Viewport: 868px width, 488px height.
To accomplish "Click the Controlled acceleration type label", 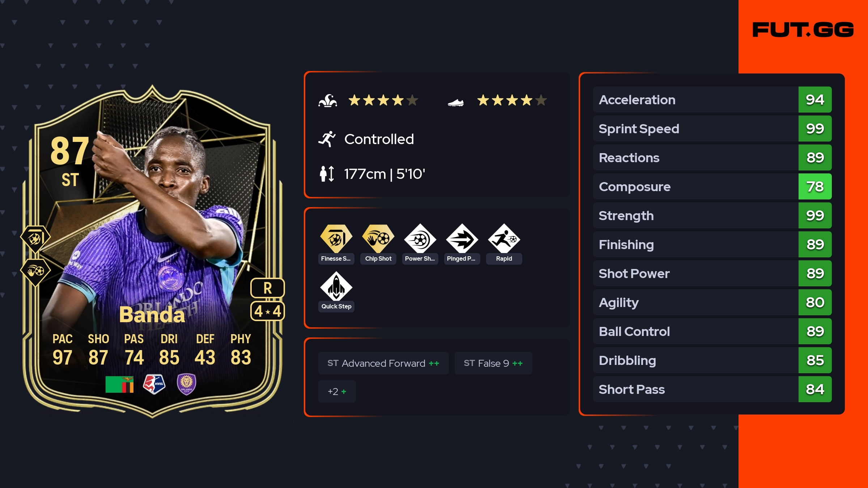I will pyautogui.click(x=379, y=139).
